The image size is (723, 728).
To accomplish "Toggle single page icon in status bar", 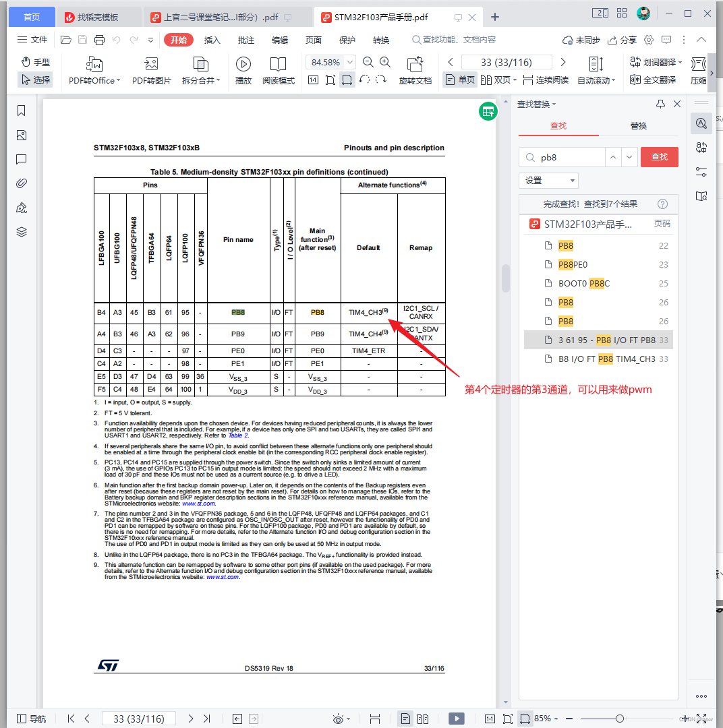I will coord(405,719).
